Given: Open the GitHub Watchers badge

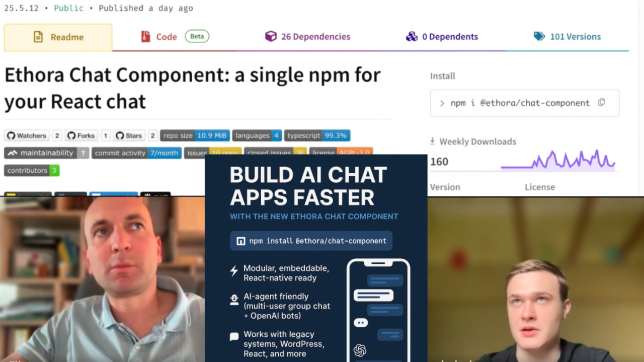Looking at the screenshot, I should (x=33, y=135).
